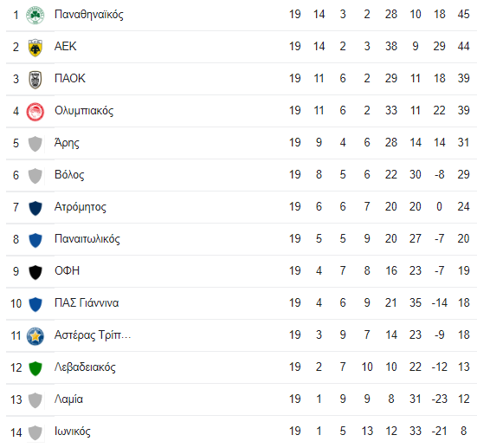Select the Ιωνικός team name

coord(73,432)
